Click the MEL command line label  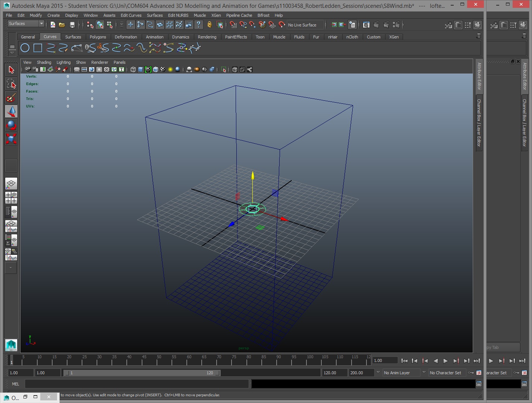click(x=15, y=384)
